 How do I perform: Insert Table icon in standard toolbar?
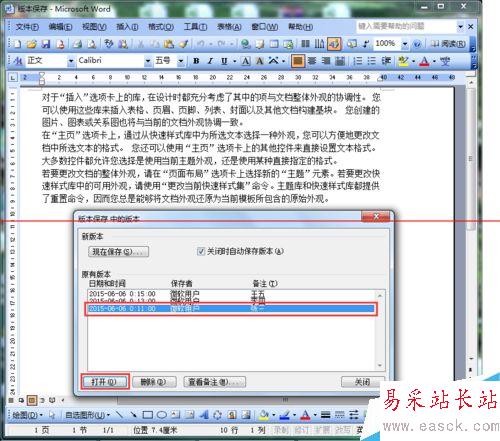point(274,44)
